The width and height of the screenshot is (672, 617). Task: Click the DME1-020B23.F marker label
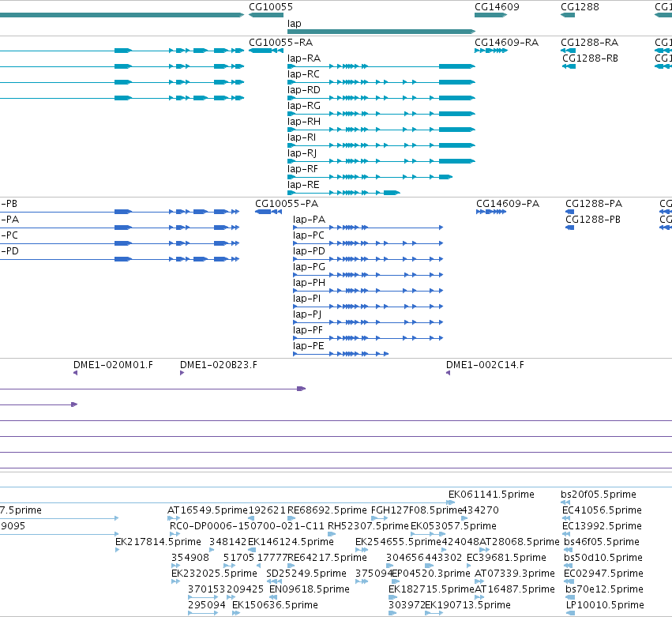[219, 365]
